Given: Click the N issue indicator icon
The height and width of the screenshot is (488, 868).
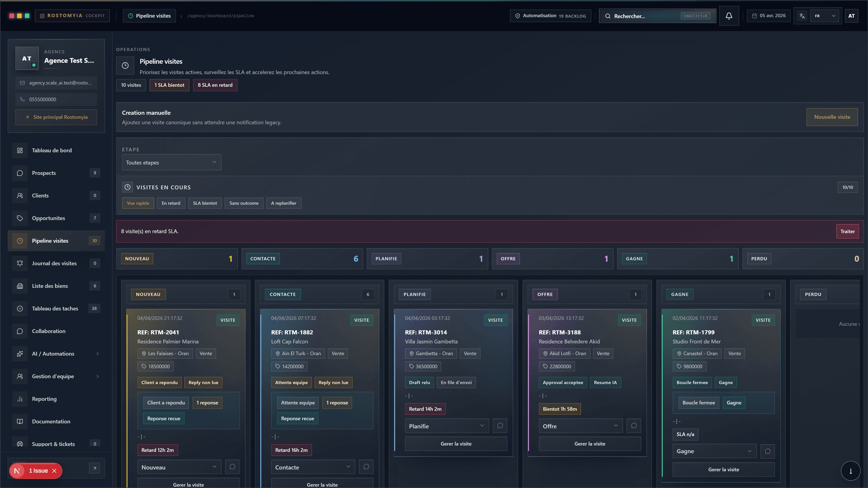Looking at the screenshot, I should coord(17,471).
